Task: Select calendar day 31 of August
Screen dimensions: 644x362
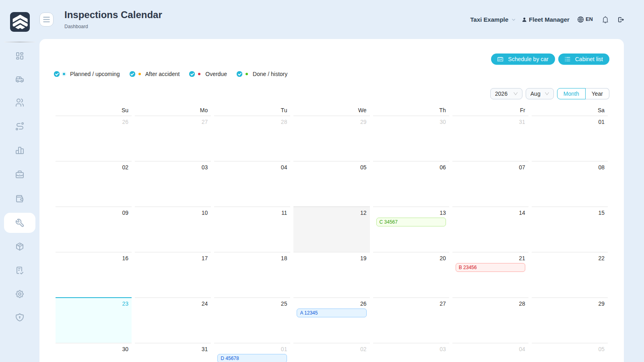Action: pos(173,353)
